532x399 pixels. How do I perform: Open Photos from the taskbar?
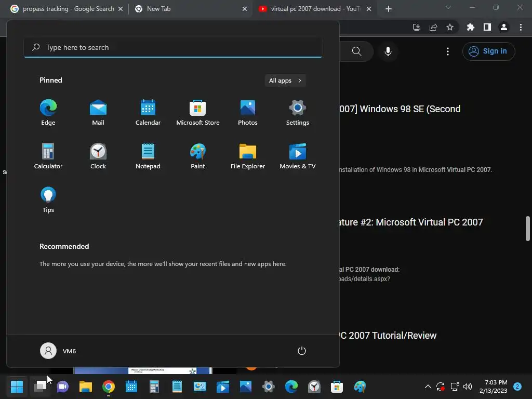click(246, 387)
